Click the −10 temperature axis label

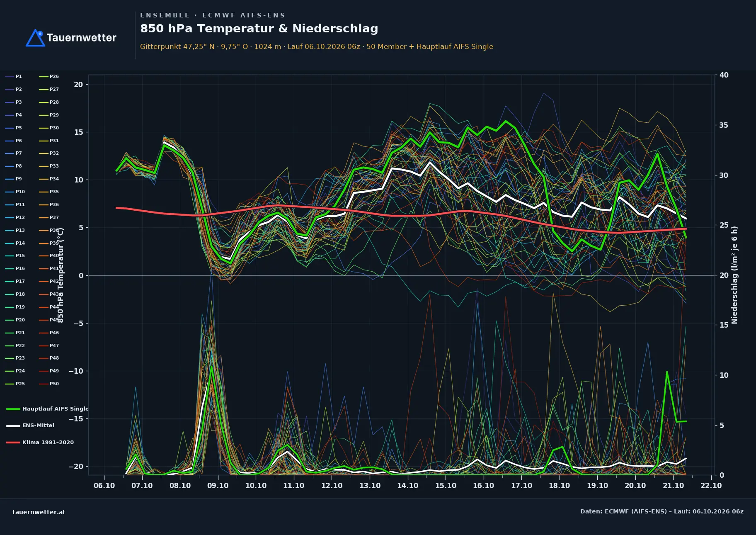coord(76,371)
